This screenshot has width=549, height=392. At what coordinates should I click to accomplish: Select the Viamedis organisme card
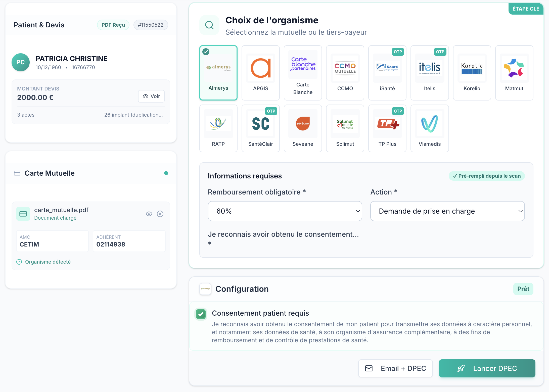430,128
